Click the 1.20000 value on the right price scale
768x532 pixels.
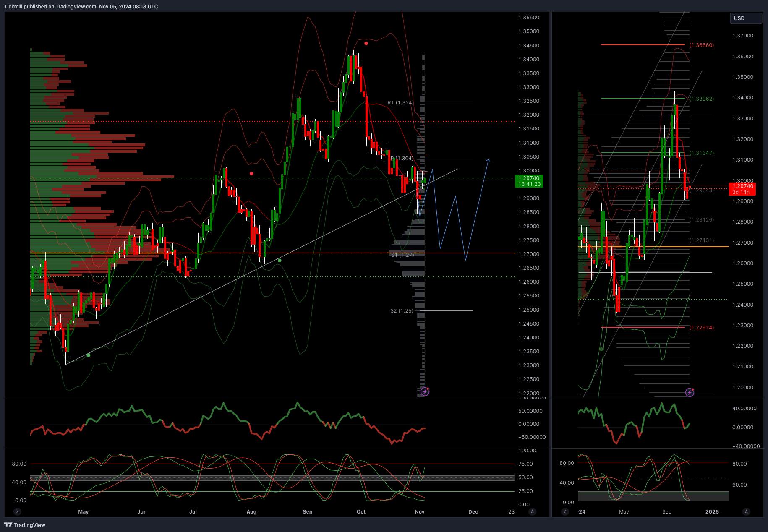click(743, 388)
